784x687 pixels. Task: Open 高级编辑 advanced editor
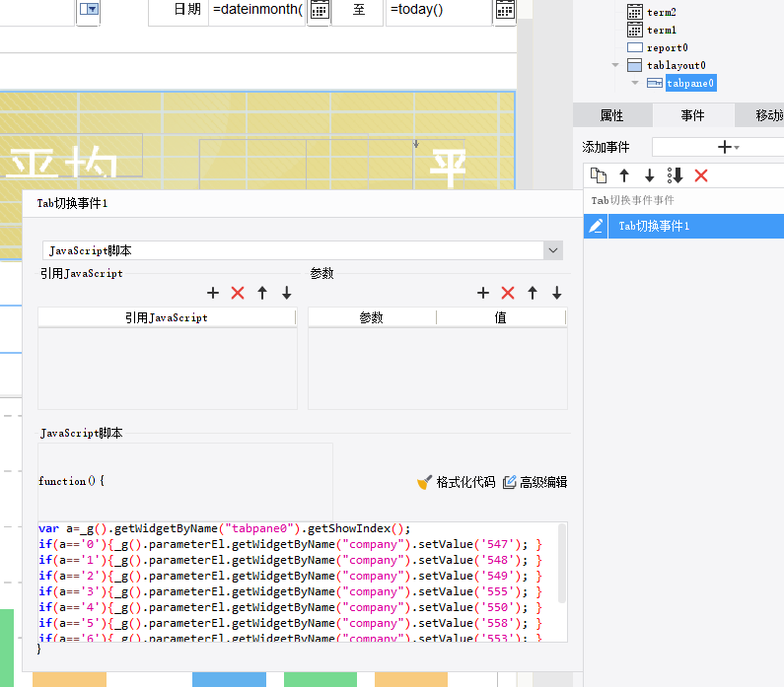535,482
